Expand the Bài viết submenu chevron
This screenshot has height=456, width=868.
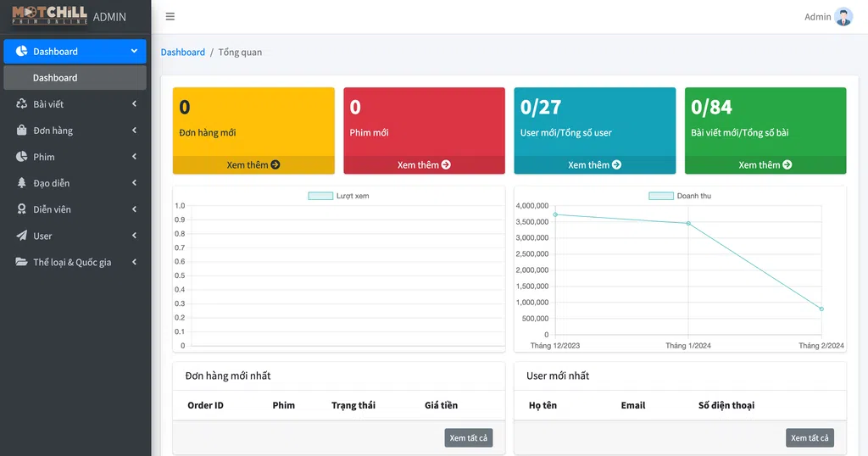[134, 104]
